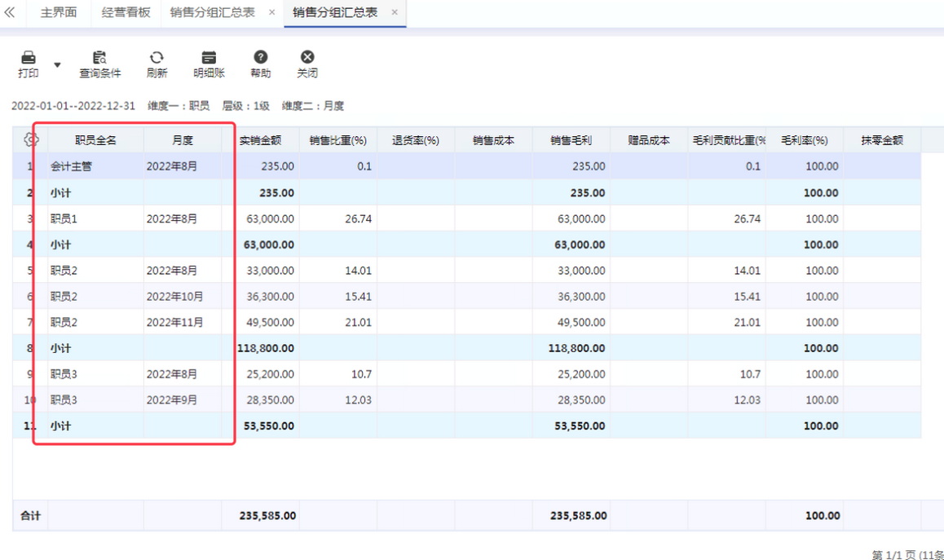Switch to the 主界面 tab

(x=58, y=13)
